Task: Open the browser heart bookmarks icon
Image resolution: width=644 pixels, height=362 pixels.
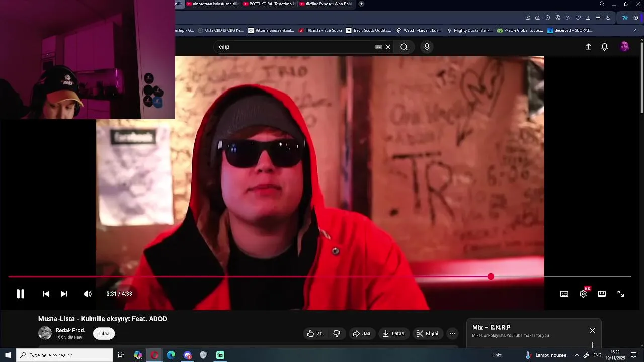Action: 578,18
